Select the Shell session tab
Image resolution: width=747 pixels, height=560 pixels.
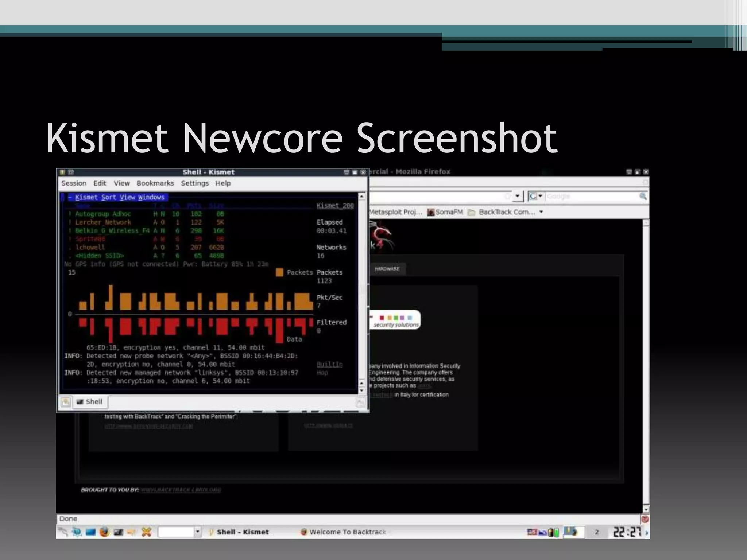pos(90,402)
